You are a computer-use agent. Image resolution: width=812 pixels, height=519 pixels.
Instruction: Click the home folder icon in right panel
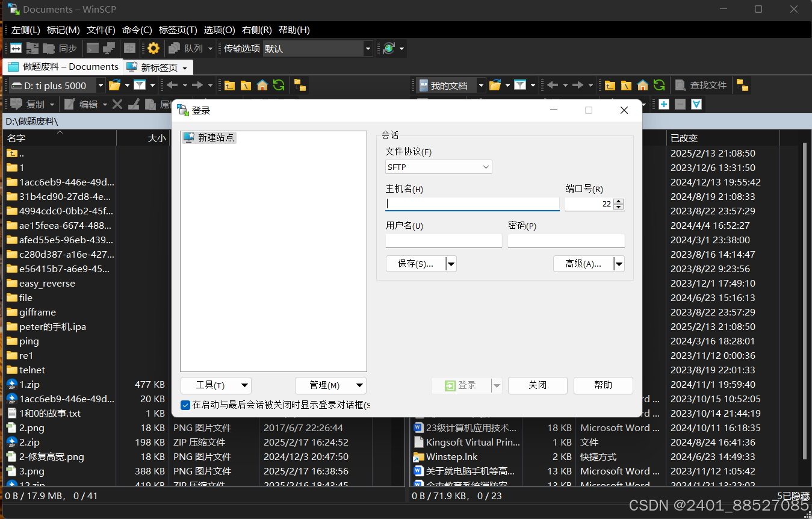point(643,85)
